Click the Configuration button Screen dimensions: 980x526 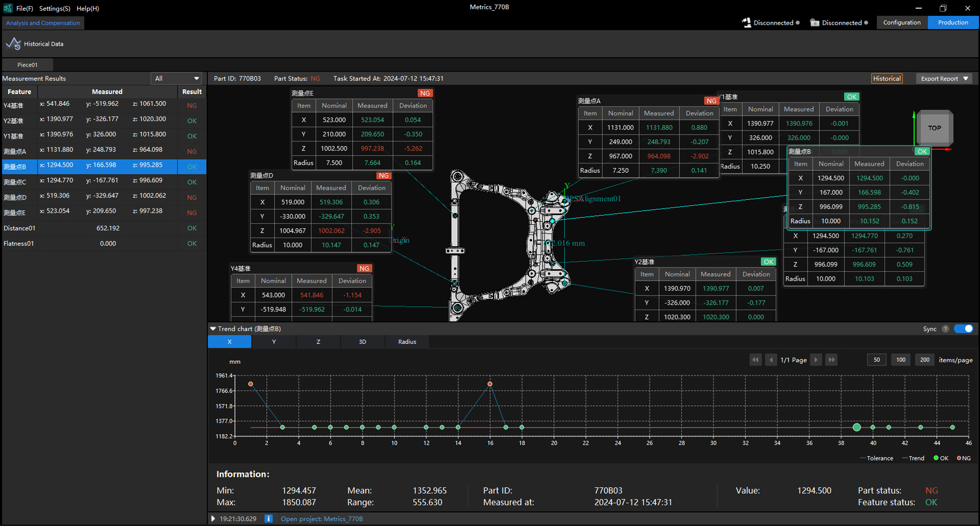point(902,22)
